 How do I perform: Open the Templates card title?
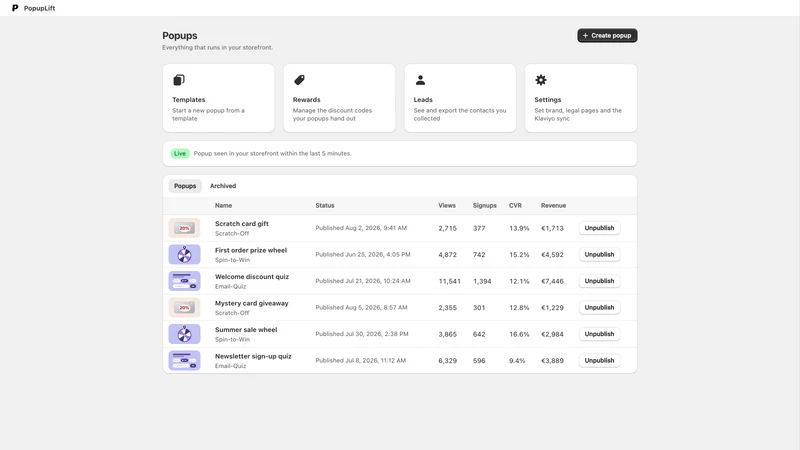188,100
